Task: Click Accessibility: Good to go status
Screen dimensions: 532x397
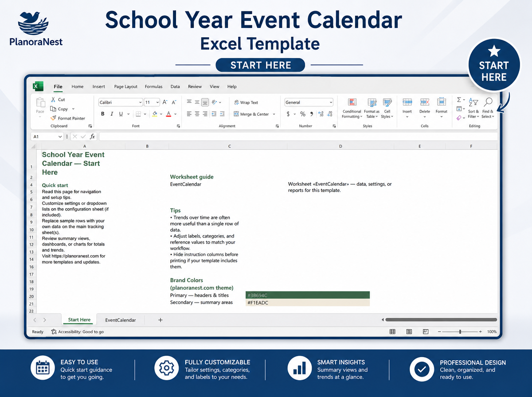Action: click(x=78, y=331)
